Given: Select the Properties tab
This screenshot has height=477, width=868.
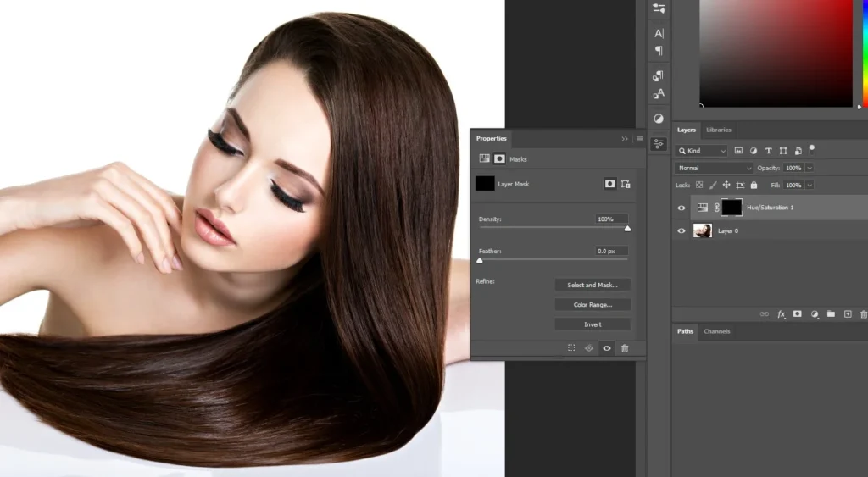Looking at the screenshot, I should coord(492,138).
